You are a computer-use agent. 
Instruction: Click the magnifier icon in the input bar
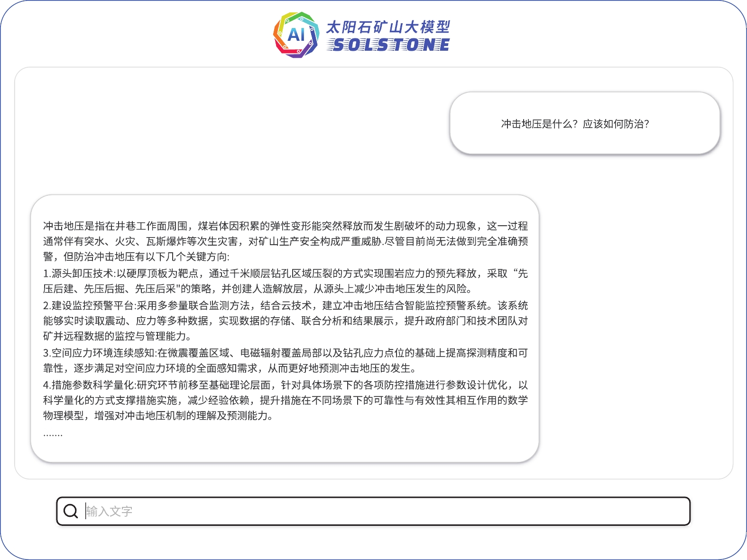[x=71, y=511]
